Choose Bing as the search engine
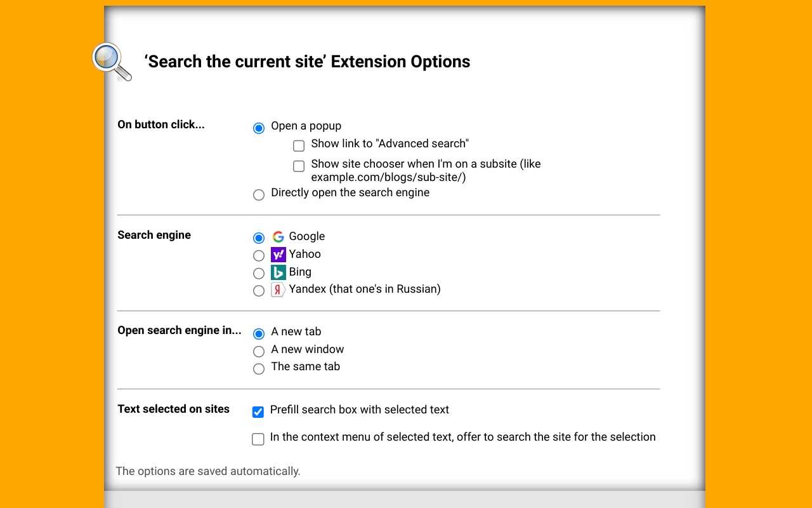 [258, 273]
